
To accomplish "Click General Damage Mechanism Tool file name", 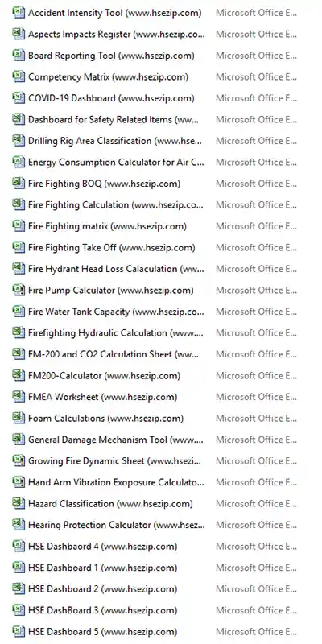I will coord(116,440).
